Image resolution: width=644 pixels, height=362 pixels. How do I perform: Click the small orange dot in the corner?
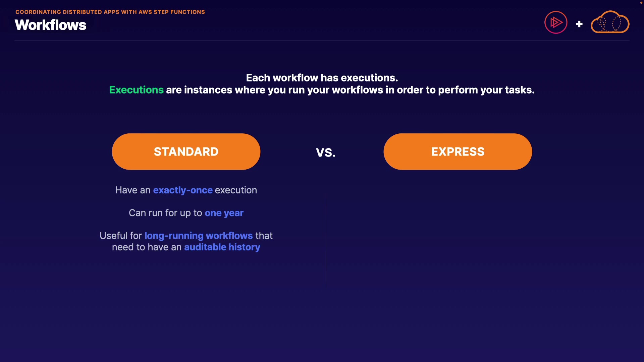point(641,3)
